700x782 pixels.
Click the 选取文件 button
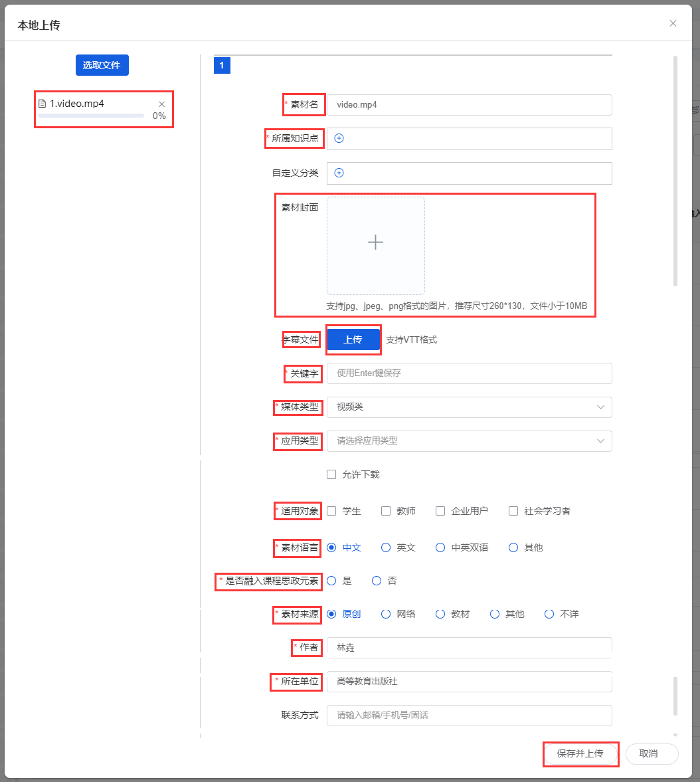pyautogui.click(x=102, y=65)
